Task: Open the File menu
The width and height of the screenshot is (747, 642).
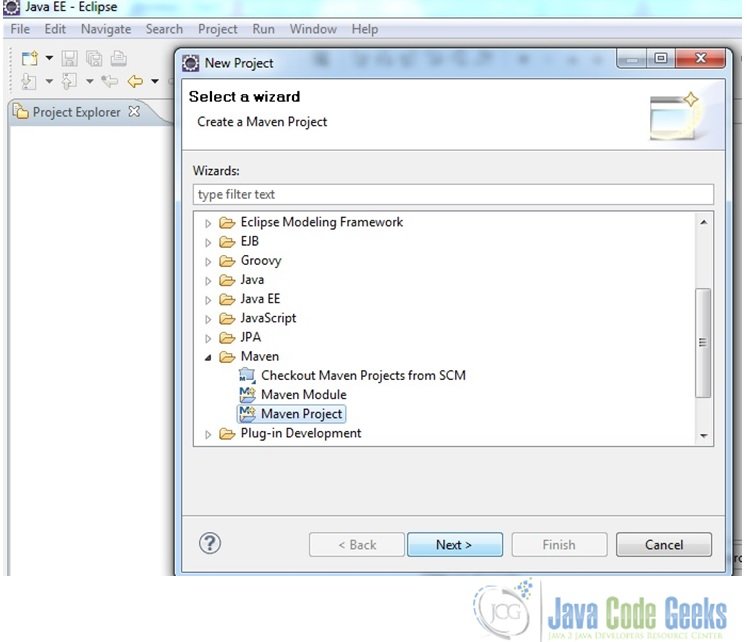Action: (x=20, y=29)
